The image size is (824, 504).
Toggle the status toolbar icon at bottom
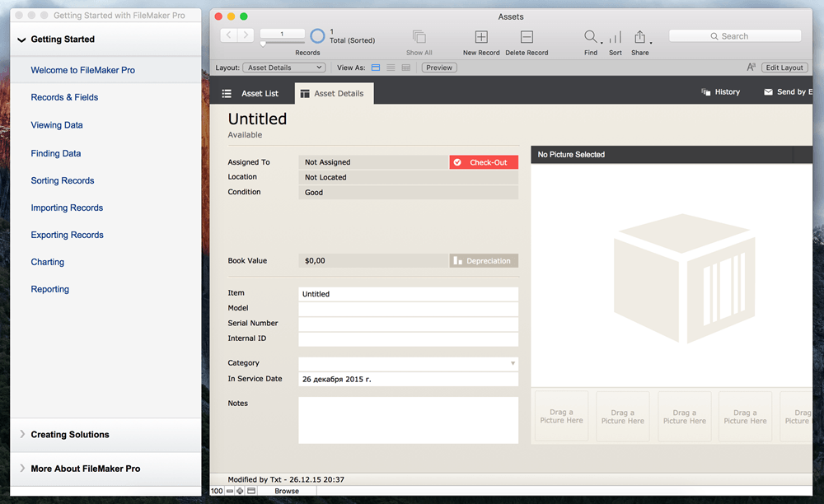click(251, 491)
